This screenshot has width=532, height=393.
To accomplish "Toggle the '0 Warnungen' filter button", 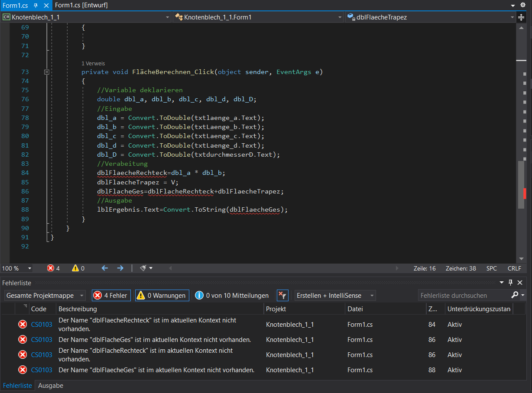I will coord(162,296).
